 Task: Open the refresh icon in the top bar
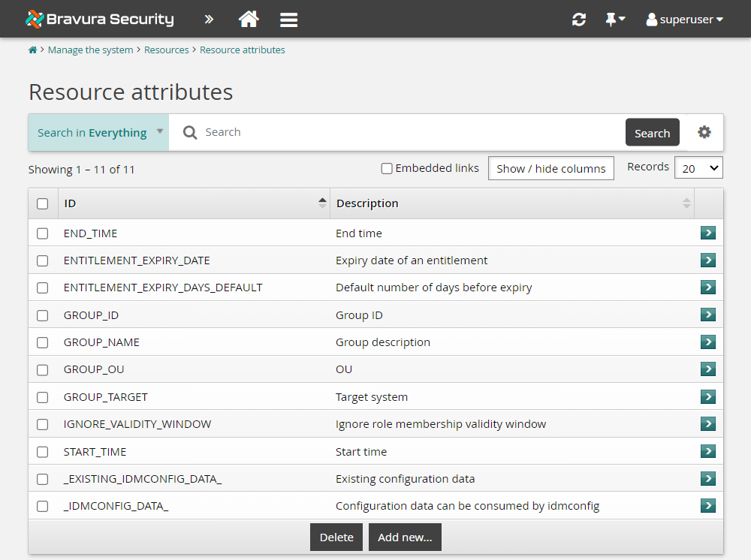578,19
